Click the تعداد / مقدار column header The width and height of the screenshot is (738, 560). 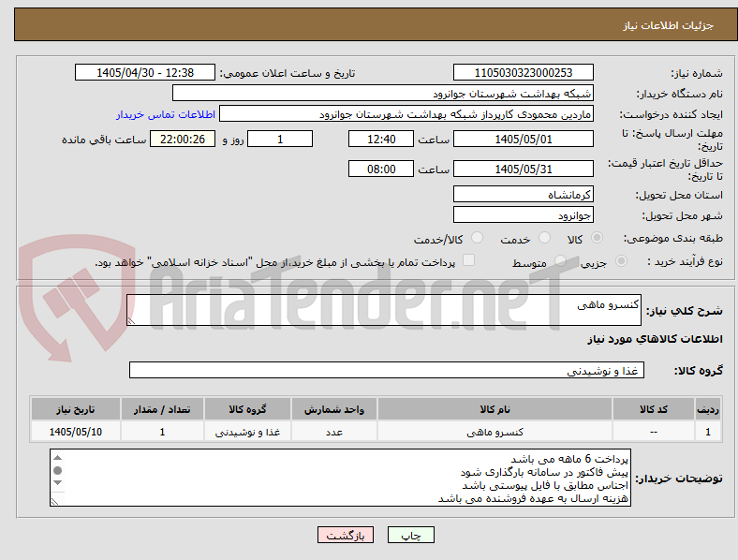[x=162, y=409]
